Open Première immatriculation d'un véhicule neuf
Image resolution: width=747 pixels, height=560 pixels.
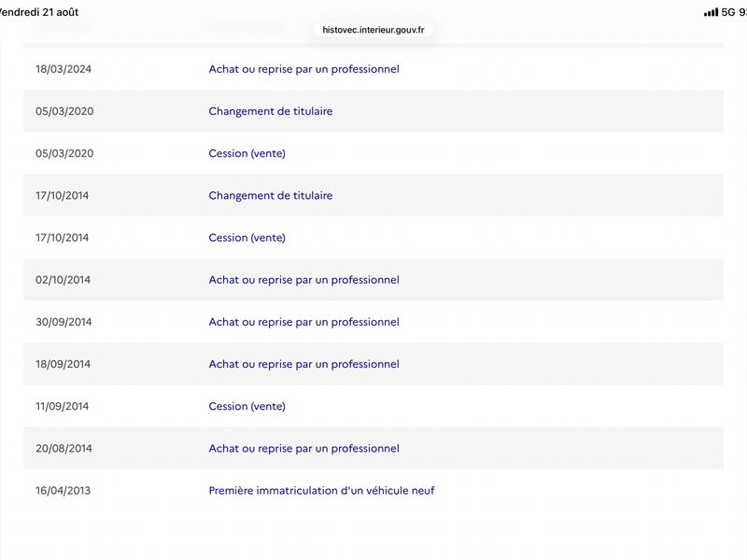click(321, 491)
